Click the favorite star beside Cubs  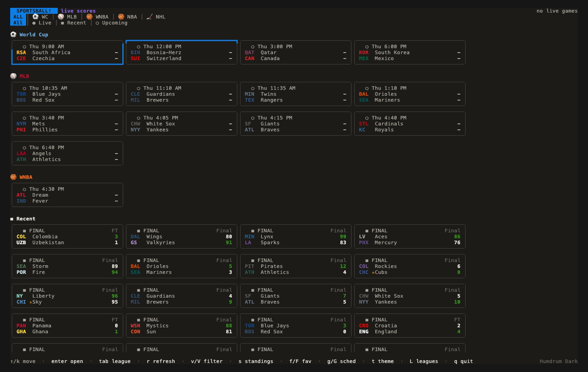tap(373, 273)
